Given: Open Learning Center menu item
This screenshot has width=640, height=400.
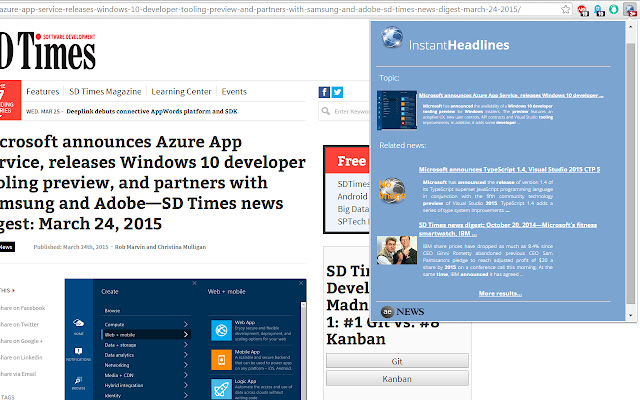Looking at the screenshot, I should coord(181,92).
